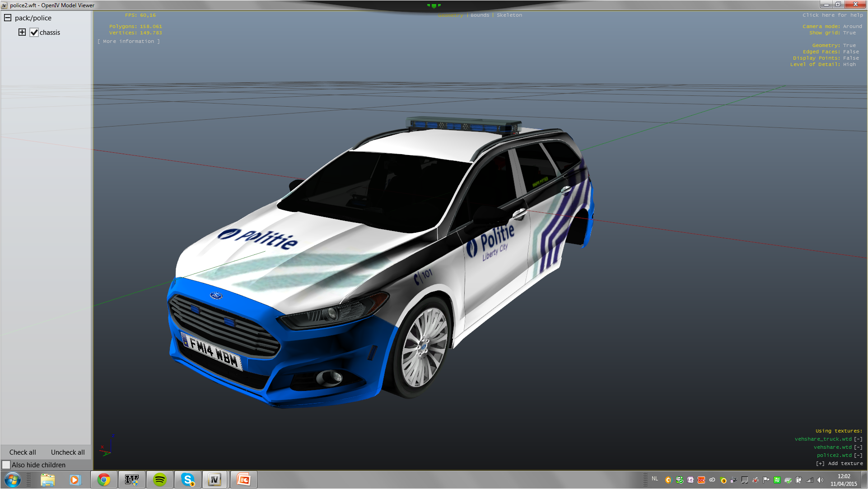Click the title bar app icon

pos(5,5)
